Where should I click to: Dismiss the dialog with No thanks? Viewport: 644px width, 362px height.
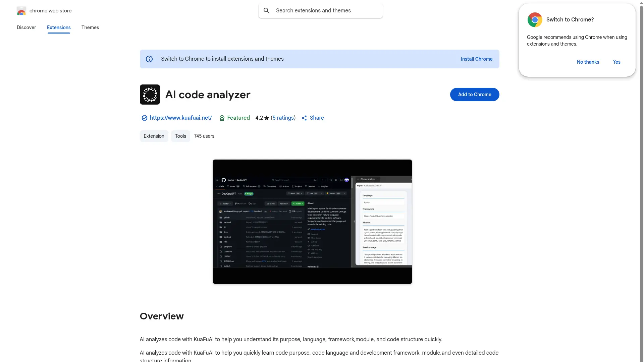[588, 62]
